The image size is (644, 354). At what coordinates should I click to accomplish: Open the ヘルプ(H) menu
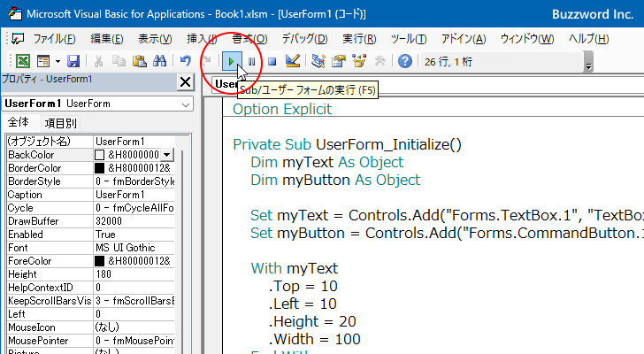588,39
